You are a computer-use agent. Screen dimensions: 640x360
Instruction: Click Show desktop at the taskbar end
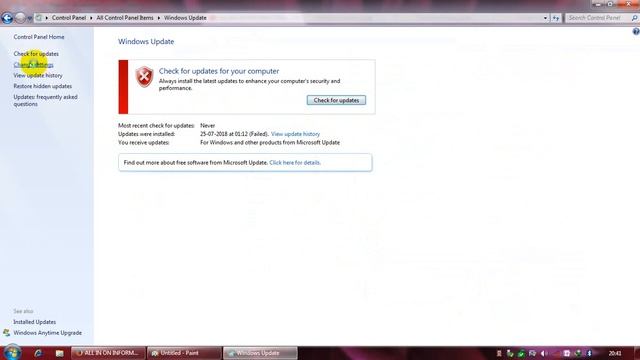(637, 353)
